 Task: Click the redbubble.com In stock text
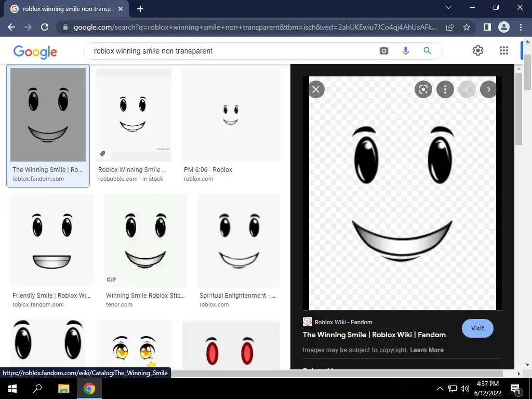point(130,179)
